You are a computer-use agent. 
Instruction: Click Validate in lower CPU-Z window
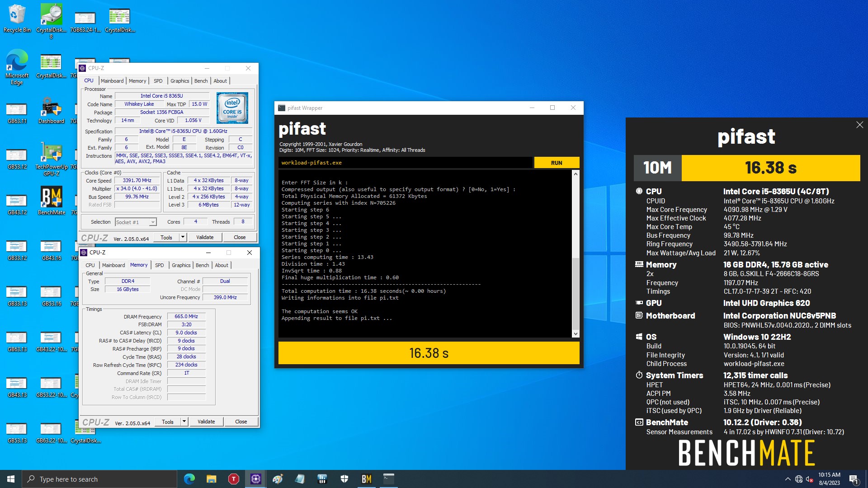[x=206, y=422]
